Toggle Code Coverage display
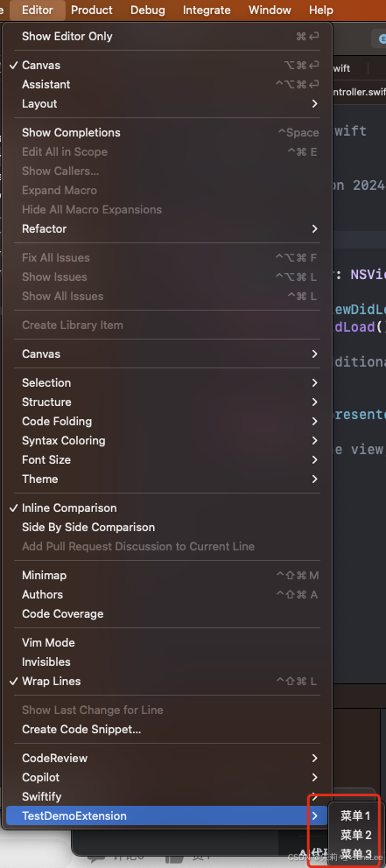This screenshot has height=868, width=386. click(167, 614)
